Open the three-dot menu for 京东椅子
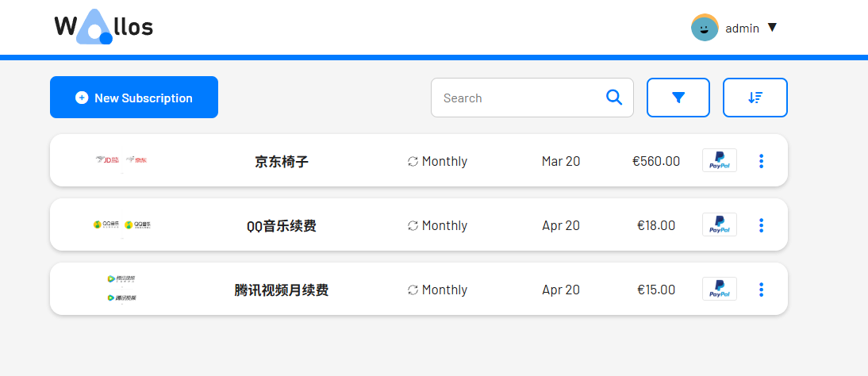This screenshot has height=376, width=868. (x=761, y=161)
